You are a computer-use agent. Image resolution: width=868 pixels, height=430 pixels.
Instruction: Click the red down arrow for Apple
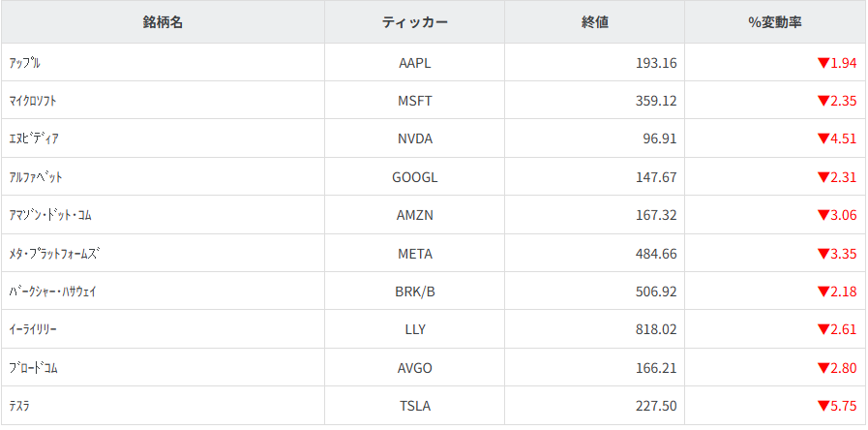823,64
